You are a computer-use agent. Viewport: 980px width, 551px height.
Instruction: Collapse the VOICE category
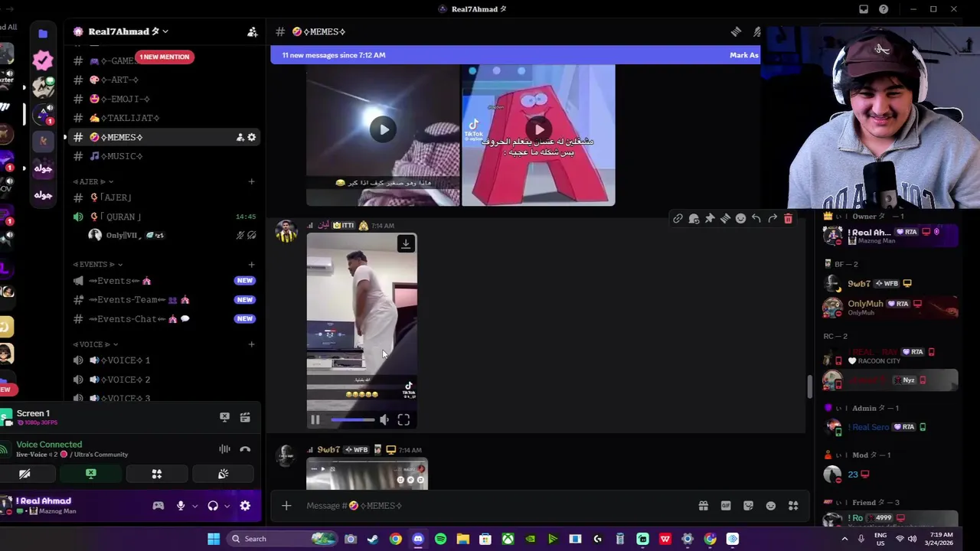[x=95, y=344]
